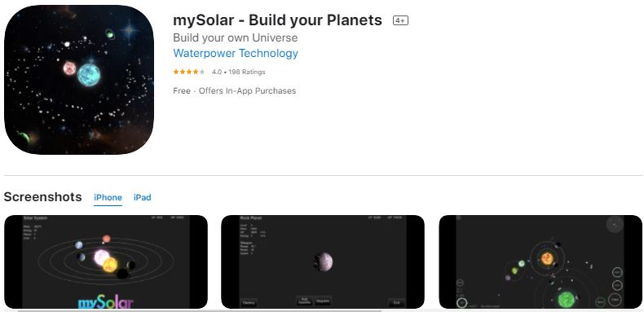The height and width of the screenshot is (312, 644).
Task: Click the Offers In-App Purchases text
Action: click(x=247, y=90)
